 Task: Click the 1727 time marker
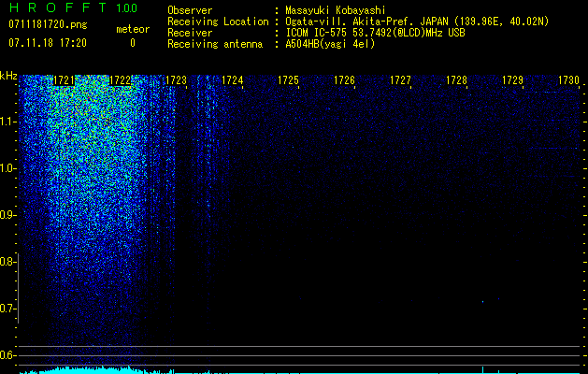[x=400, y=80]
